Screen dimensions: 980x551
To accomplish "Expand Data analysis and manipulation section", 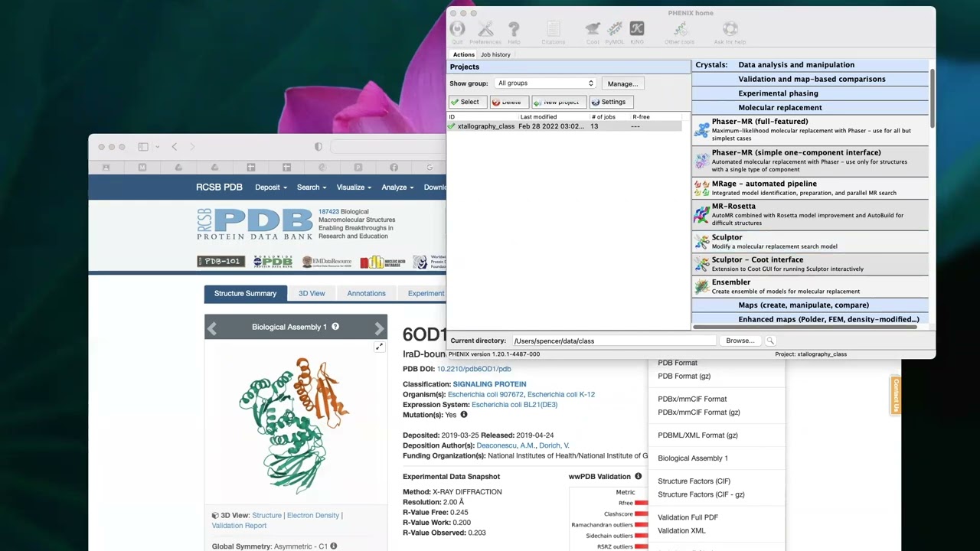I will 810,65.
